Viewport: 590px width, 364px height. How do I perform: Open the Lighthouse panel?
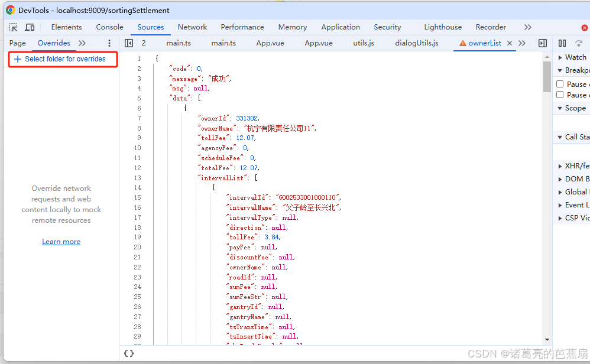(443, 27)
